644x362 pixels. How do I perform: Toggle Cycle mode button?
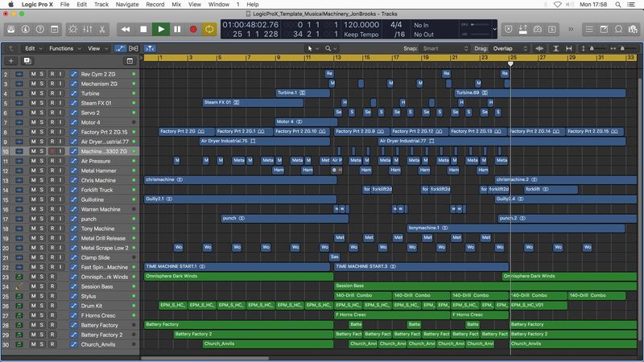tap(209, 29)
